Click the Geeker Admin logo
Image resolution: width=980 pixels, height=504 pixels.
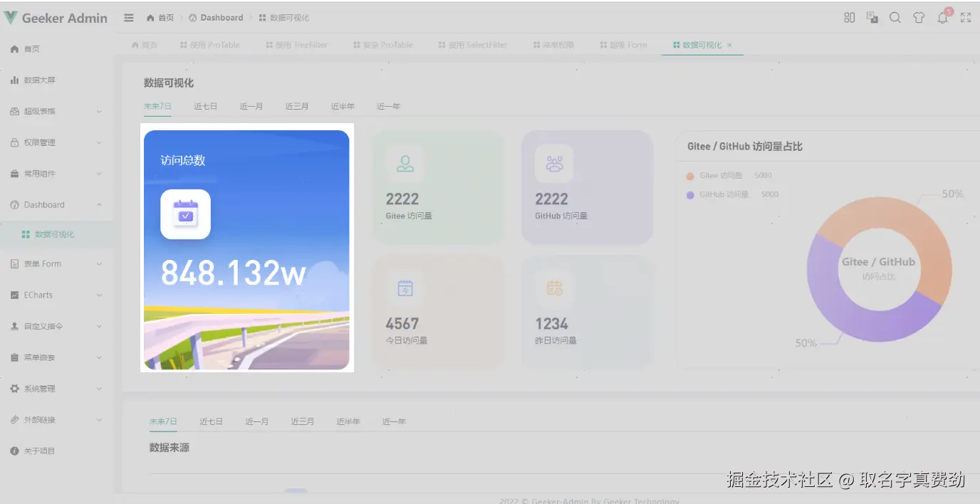click(56, 18)
